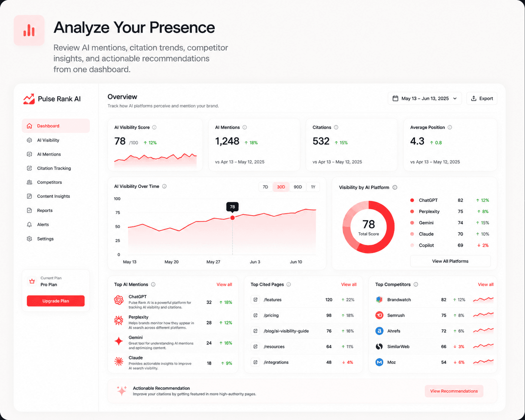Click the View Recommendations button
Viewport: 525px width, 420px height.
tap(454, 391)
